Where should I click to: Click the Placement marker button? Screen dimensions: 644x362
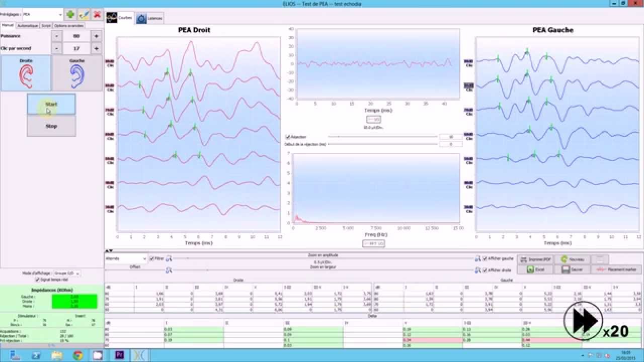coord(617,269)
